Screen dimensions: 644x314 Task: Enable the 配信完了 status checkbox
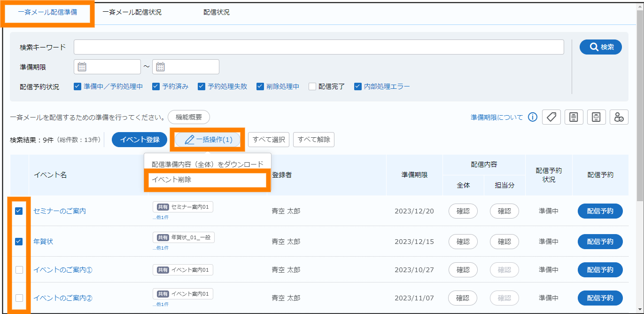tap(312, 86)
